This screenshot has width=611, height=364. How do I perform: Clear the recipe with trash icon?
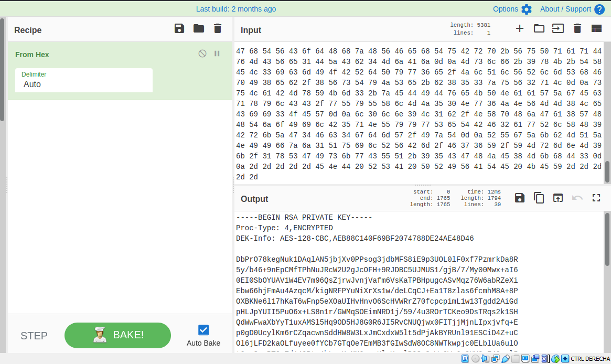tap(218, 29)
